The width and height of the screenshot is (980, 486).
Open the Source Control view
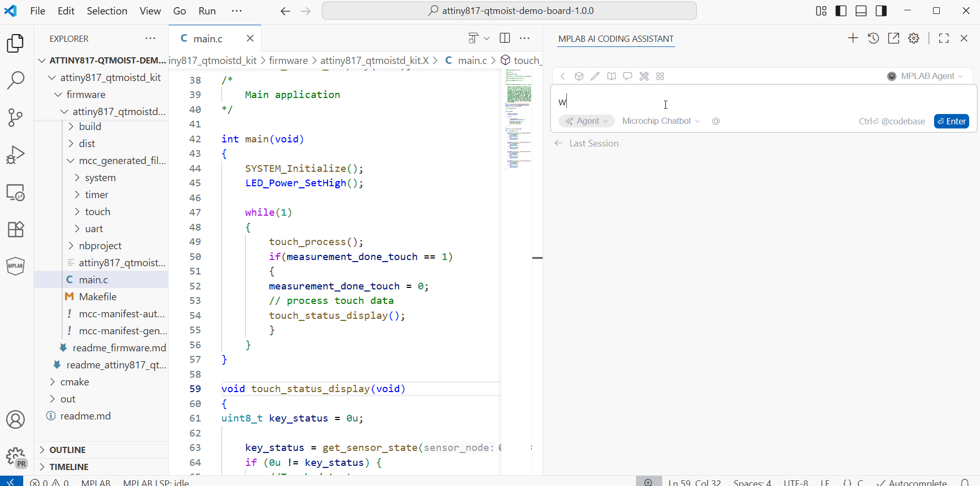(x=15, y=118)
